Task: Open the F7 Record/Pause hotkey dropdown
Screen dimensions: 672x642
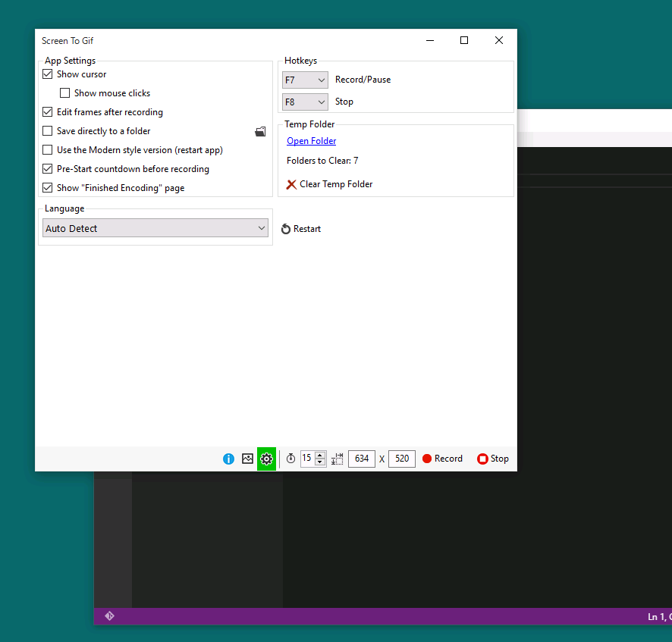Action: click(305, 80)
